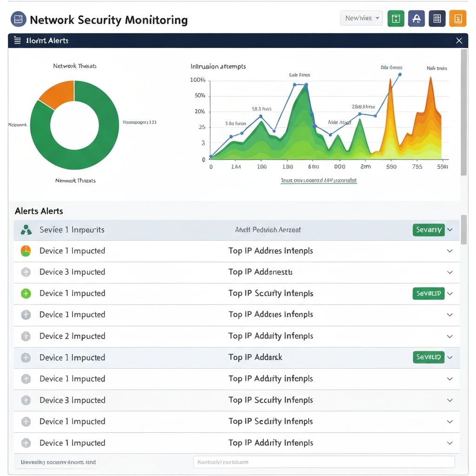
Task: Expand the chevron in the Top IP Addenestti row
Action: tap(450, 272)
